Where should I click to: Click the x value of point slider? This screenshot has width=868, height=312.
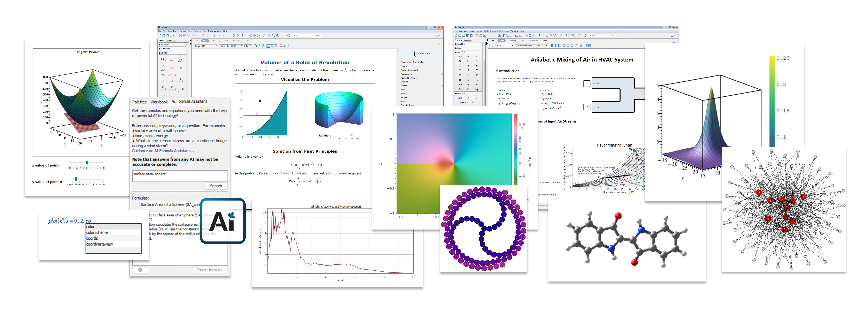[x=87, y=163]
